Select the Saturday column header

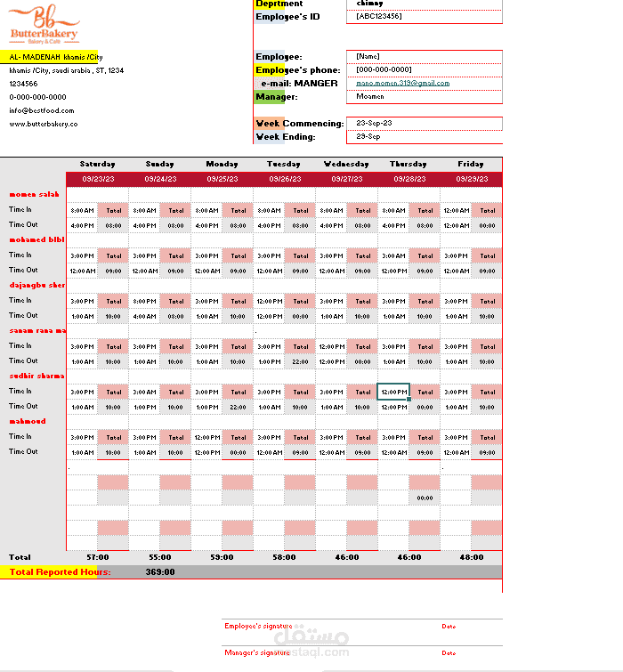(97, 164)
